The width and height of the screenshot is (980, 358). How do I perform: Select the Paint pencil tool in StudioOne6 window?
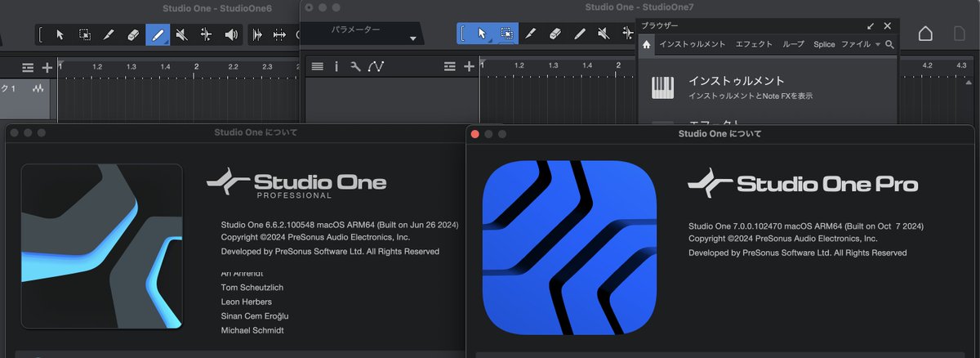click(x=158, y=34)
